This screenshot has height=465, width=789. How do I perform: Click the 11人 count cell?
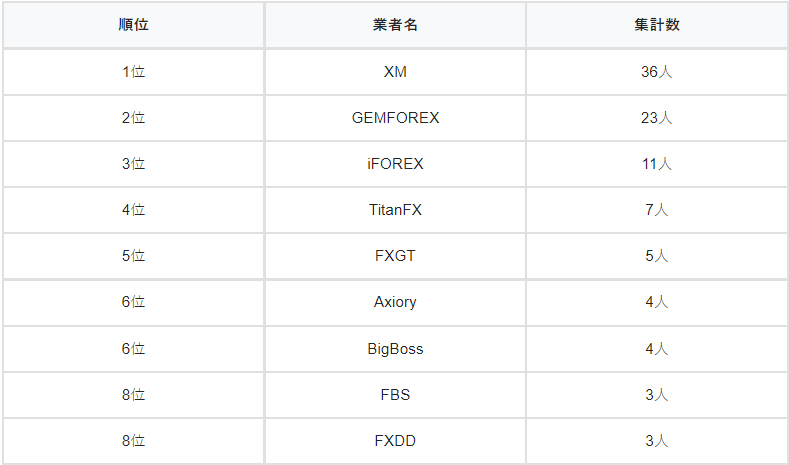[656, 164]
